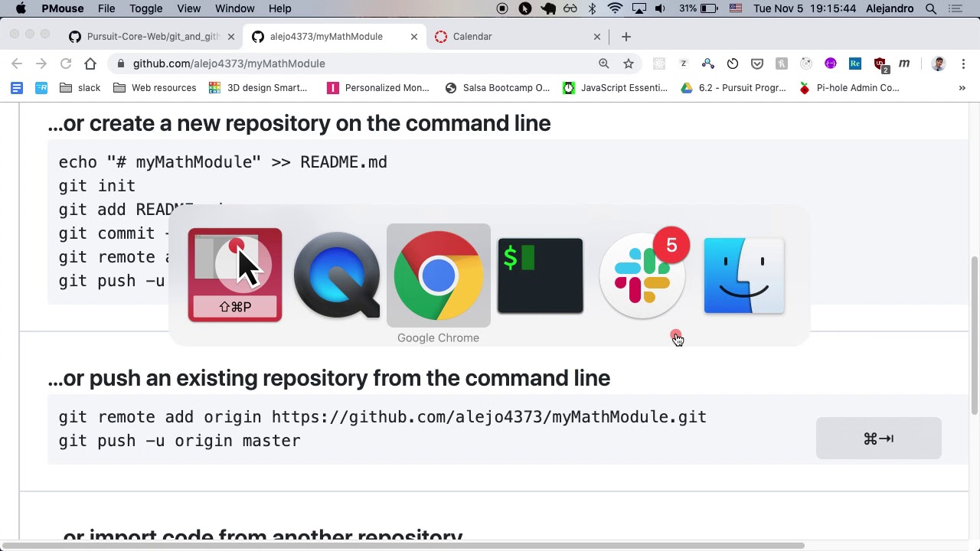Screen dimensions: 980x551
Task: Open the page zoom magnifier icon
Action: point(604,64)
